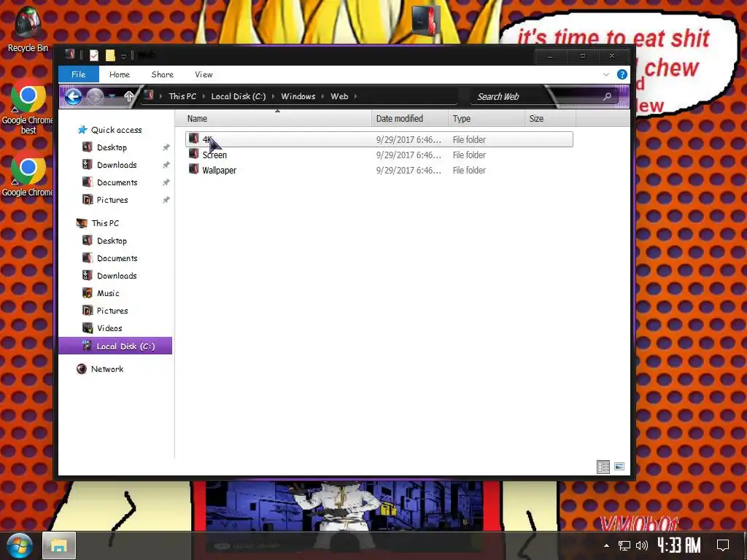This screenshot has height=560, width=747.
Task: Open the Action Center notification icon
Action: [x=723, y=545]
